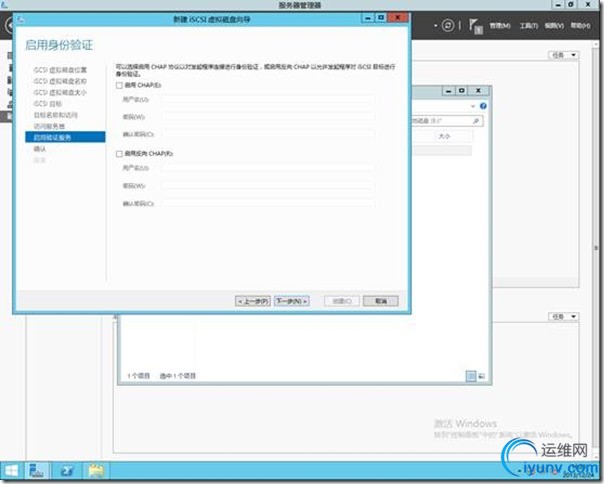Expand the upper 任务 dropdown in Server Manager

point(564,55)
